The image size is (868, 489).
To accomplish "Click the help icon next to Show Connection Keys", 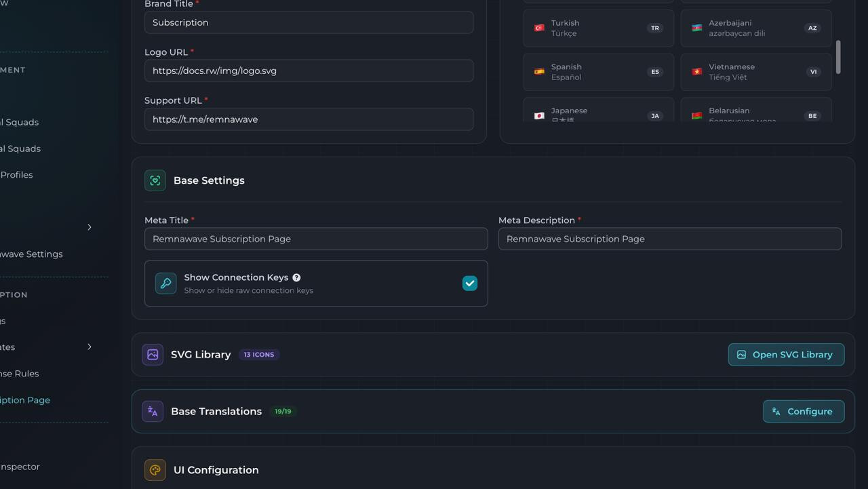I will click(x=296, y=277).
